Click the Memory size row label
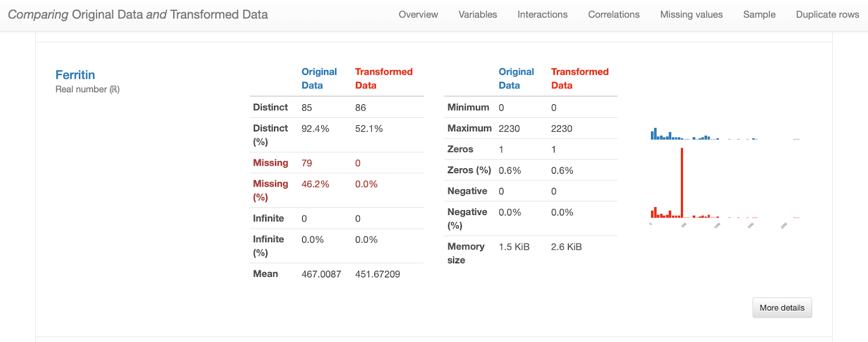This screenshot has width=868, height=342. [x=465, y=253]
